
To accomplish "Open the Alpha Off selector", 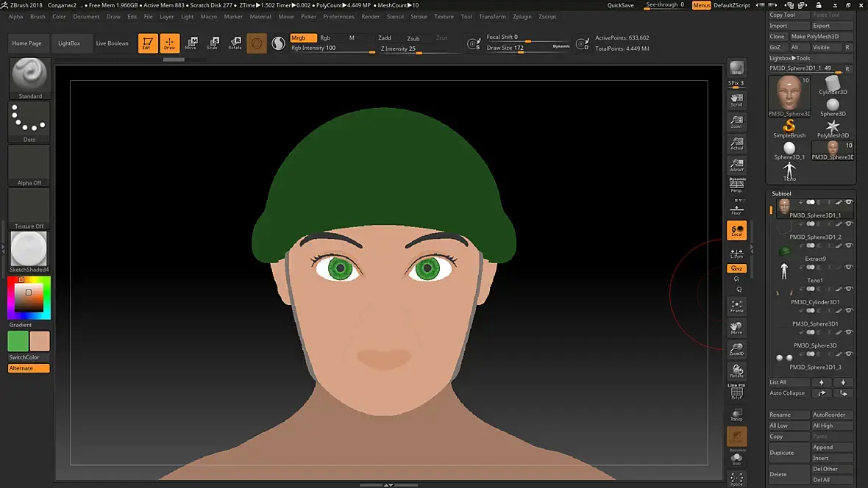I will click(x=29, y=165).
